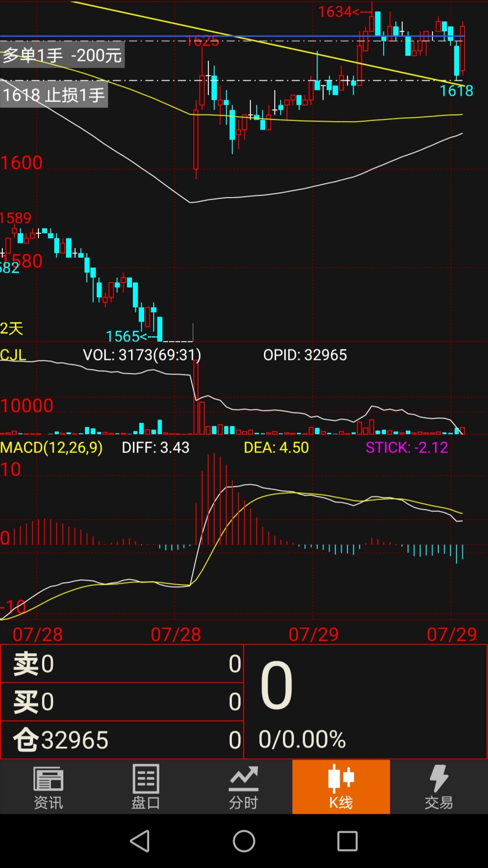The width and height of the screenshot is (488, 868).
Task: Tap the large latest price 0 panel
Action: point(365,701)
